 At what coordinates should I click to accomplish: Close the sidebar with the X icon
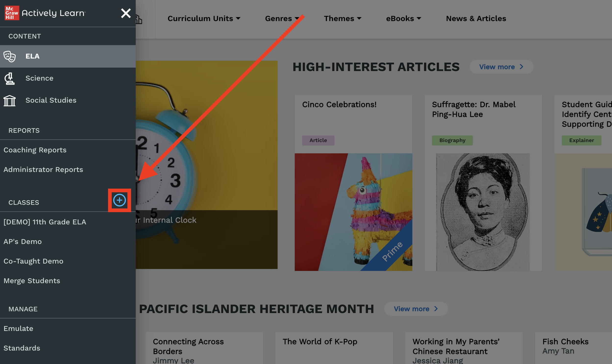coord(126,13)
